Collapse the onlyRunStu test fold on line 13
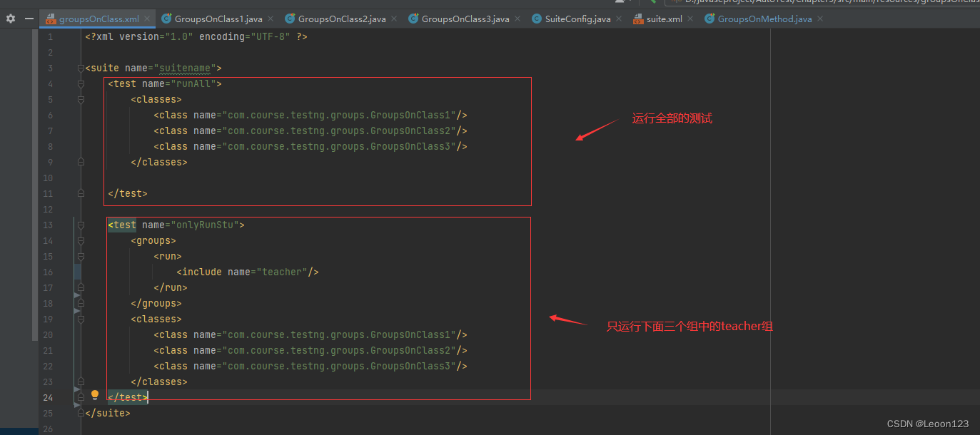This screenshot has height=435, width=980. click(81, 225)
